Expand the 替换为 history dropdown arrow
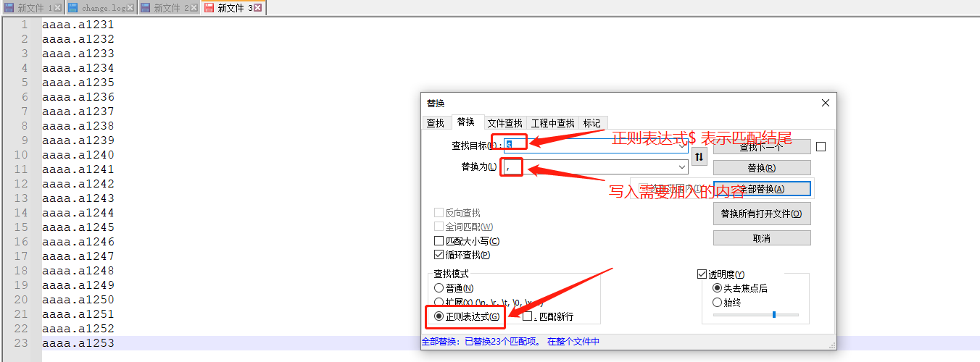980x362 pixels. point(681,167)
